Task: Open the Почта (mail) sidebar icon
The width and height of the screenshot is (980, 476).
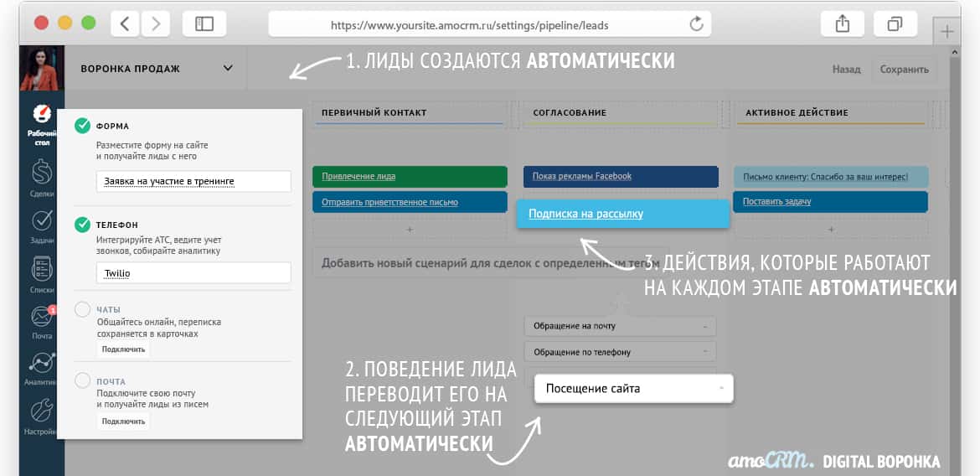Action: [x=41, y=317]
